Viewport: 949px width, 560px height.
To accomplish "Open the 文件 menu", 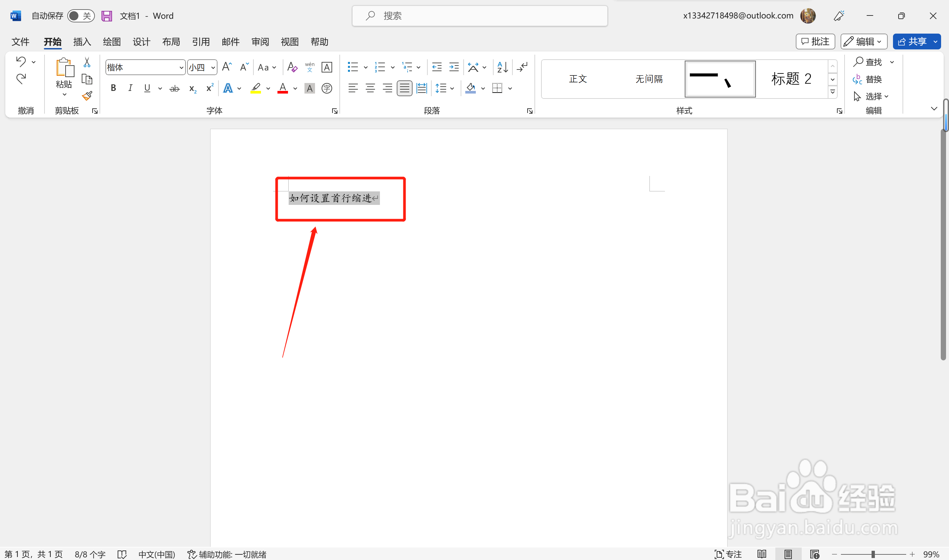I will tap(20, 42).
